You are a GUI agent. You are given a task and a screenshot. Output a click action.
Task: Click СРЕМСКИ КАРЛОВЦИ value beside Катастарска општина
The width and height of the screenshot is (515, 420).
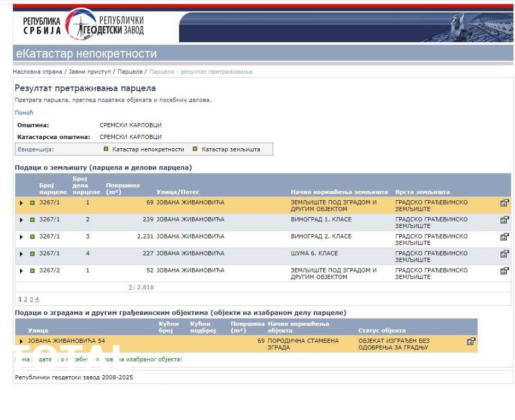[x=131, y=137]
